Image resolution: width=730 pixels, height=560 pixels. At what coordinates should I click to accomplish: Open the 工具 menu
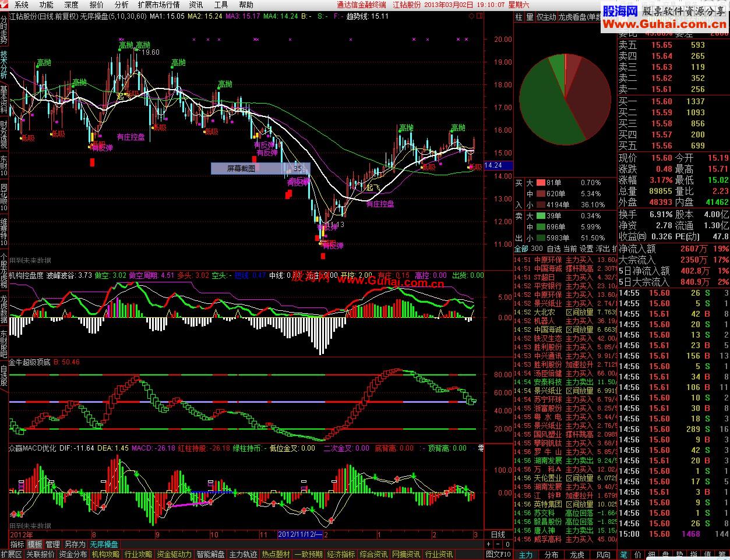221,5
